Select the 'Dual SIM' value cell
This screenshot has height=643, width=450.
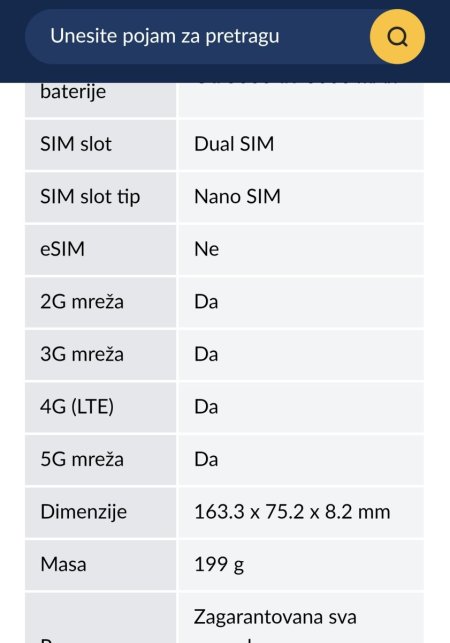coord(301,144)
